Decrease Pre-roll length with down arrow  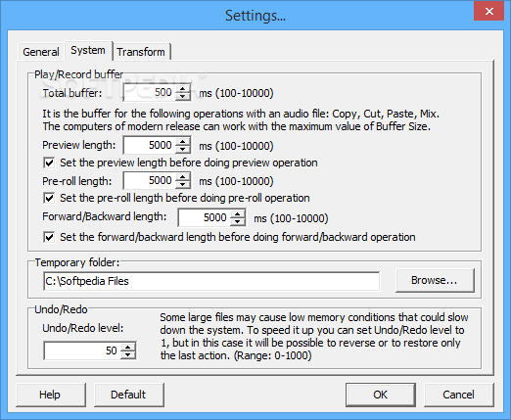pos(183,184)
